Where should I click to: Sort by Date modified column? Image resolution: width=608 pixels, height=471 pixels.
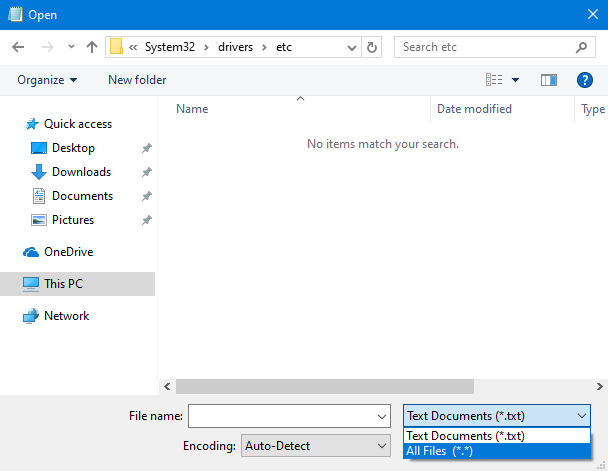pos(474,109)
